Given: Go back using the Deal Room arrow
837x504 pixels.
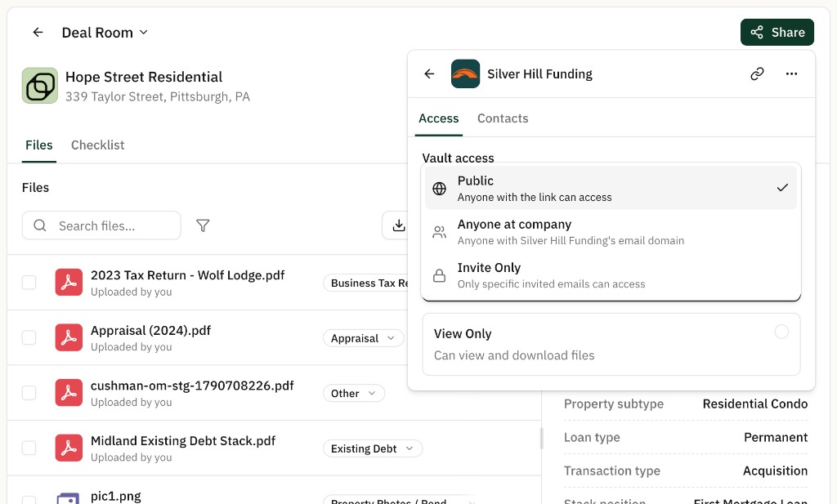Looking at the screenshot, I should (38, 33).
